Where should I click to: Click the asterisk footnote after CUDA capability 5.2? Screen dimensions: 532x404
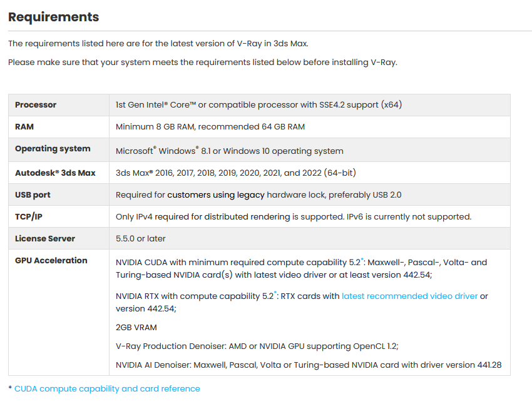pos(362,260)
